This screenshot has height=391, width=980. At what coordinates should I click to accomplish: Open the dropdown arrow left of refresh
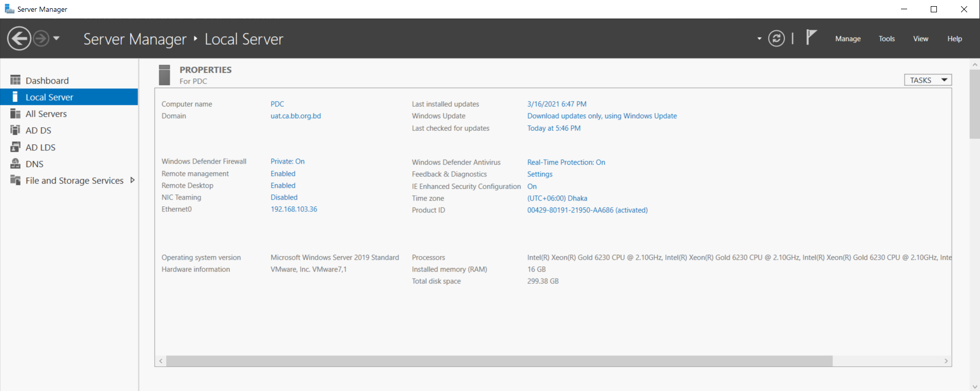coord(759,38)
